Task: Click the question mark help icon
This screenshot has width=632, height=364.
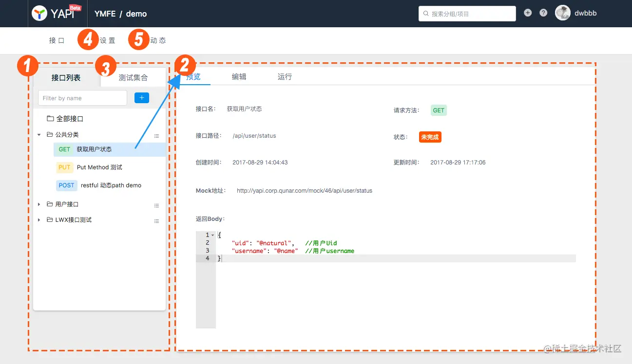Action: 543,13
